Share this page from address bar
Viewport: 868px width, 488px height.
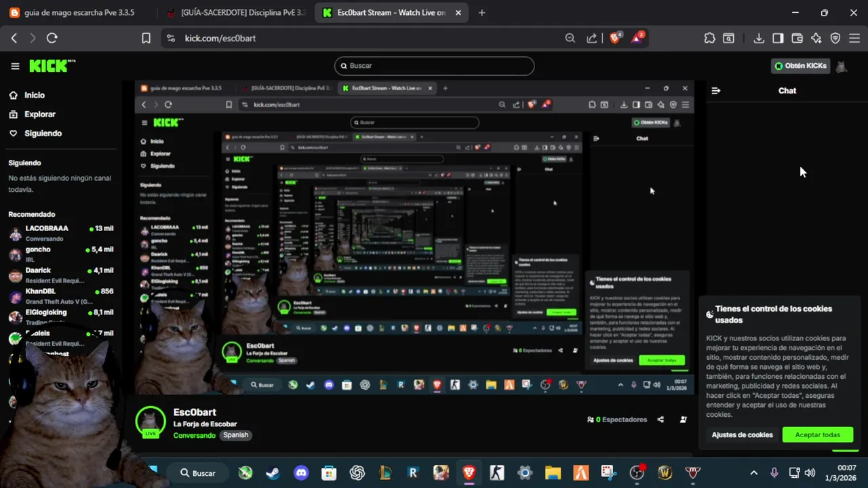[x=592, y=39]
